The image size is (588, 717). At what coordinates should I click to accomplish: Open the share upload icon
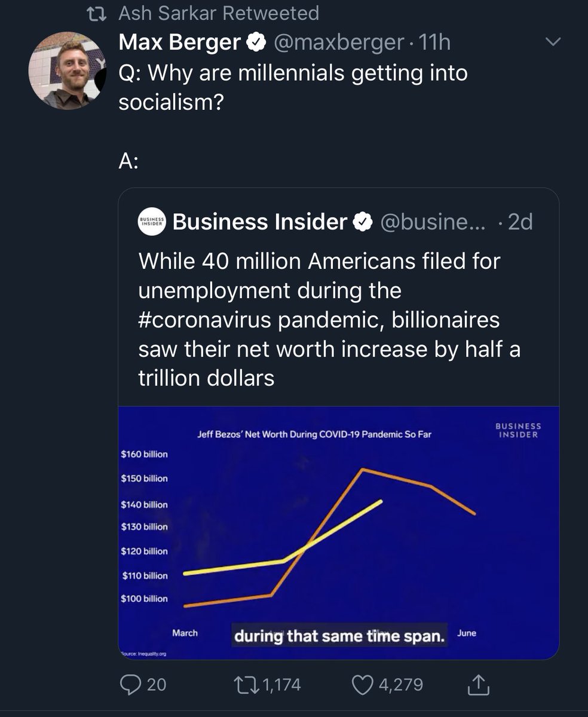click(x=476, y=685)
